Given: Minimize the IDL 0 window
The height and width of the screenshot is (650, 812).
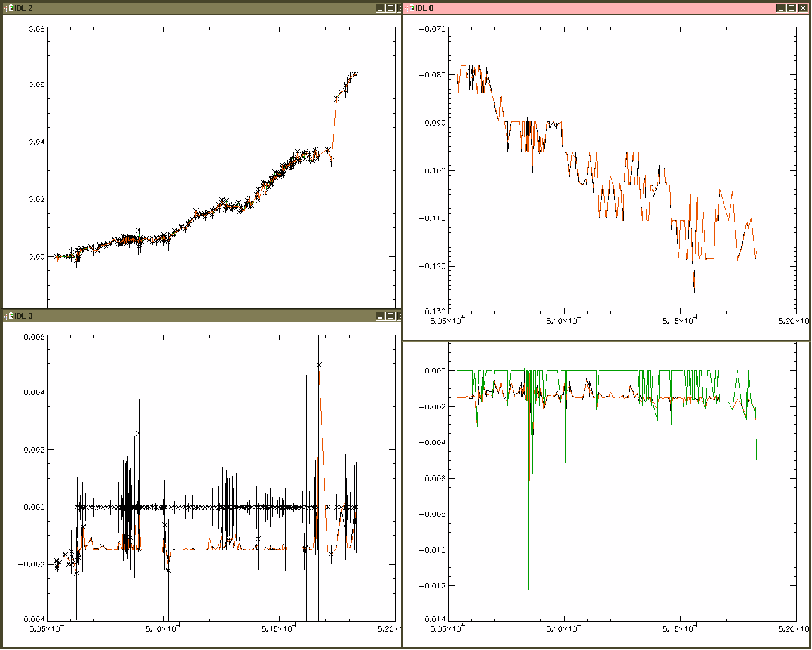Looking at the screenshot, I should (780, 8).
